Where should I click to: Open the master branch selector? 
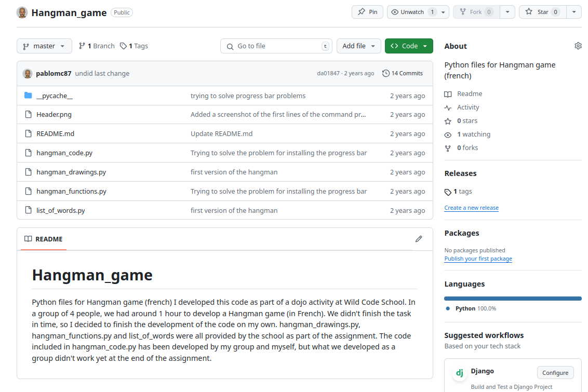pyautogui.click(x=44, y=46)
